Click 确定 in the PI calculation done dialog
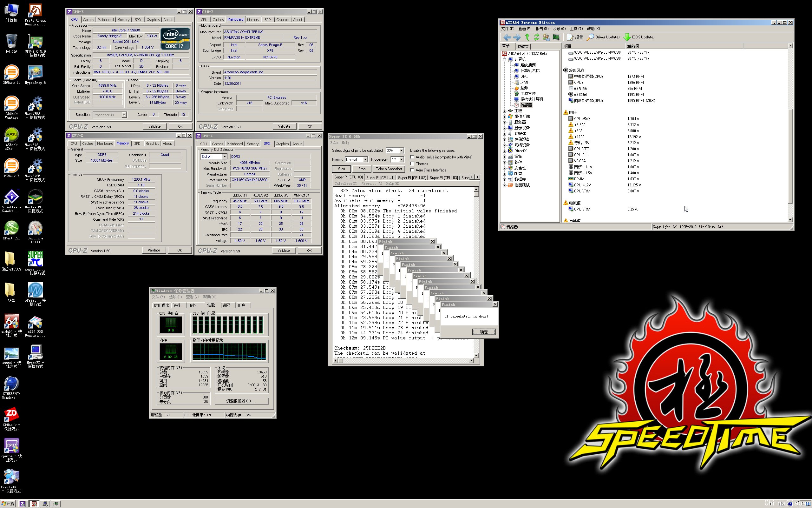 click(484, 332)
